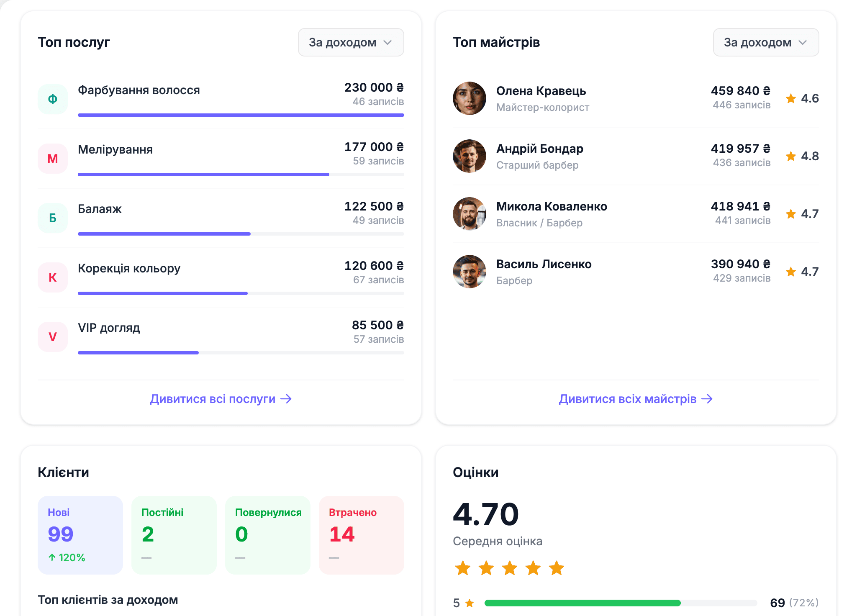Click star icon in Микола Коваленко row

[x=791, y=214]
